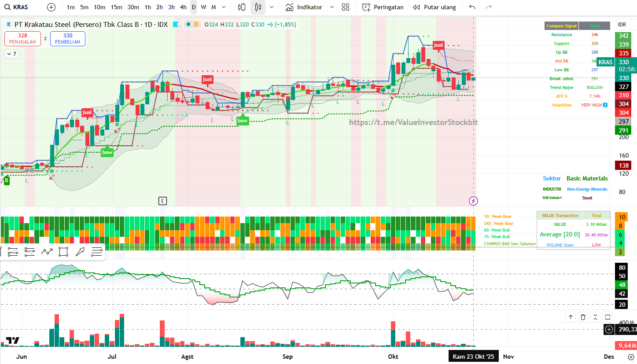
Task: Create a Peringatan alert
Action: click(x=383, y=7)
